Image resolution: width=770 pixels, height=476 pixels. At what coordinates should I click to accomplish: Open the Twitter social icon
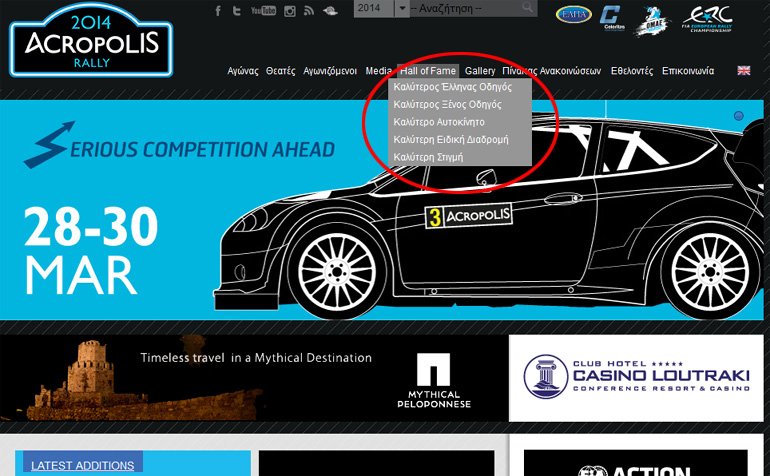coord(237,11)
